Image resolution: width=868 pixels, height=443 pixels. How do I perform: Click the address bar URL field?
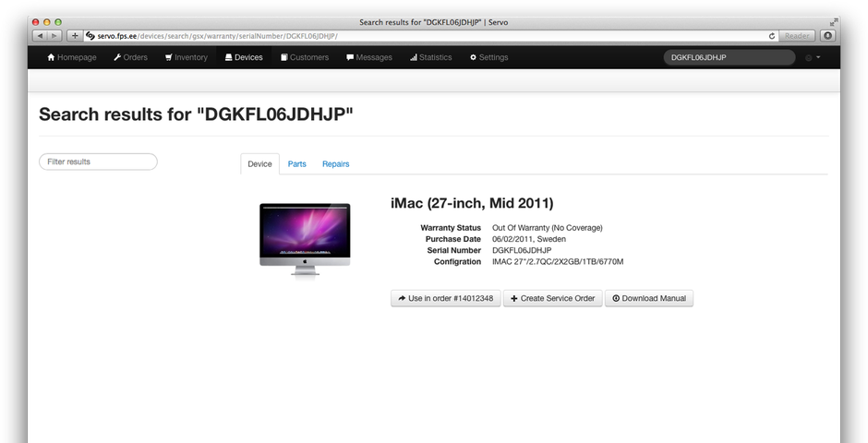pos(432,36)
